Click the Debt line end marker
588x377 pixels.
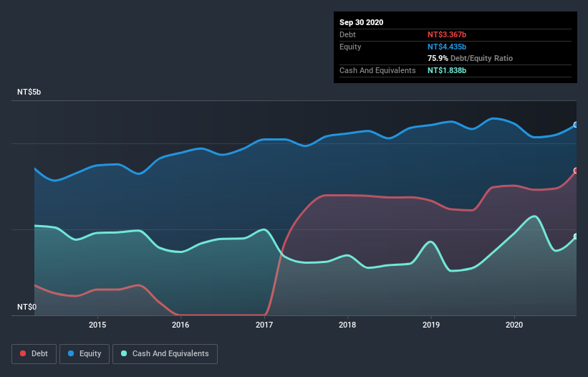click(576, 171)
